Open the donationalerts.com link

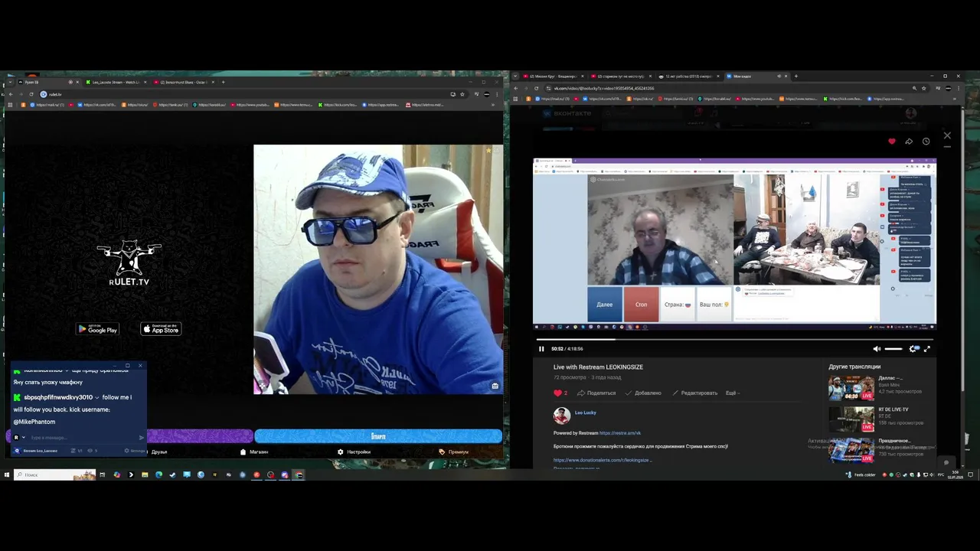click(601, 460)
